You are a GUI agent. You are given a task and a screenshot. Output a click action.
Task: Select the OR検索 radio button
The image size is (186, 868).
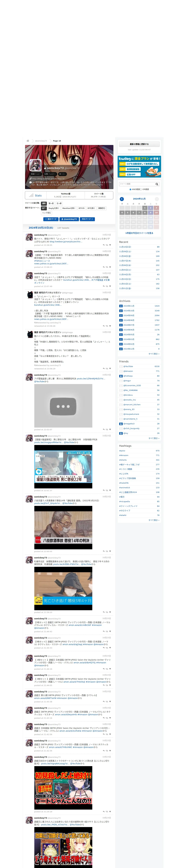tap(141, 189)
